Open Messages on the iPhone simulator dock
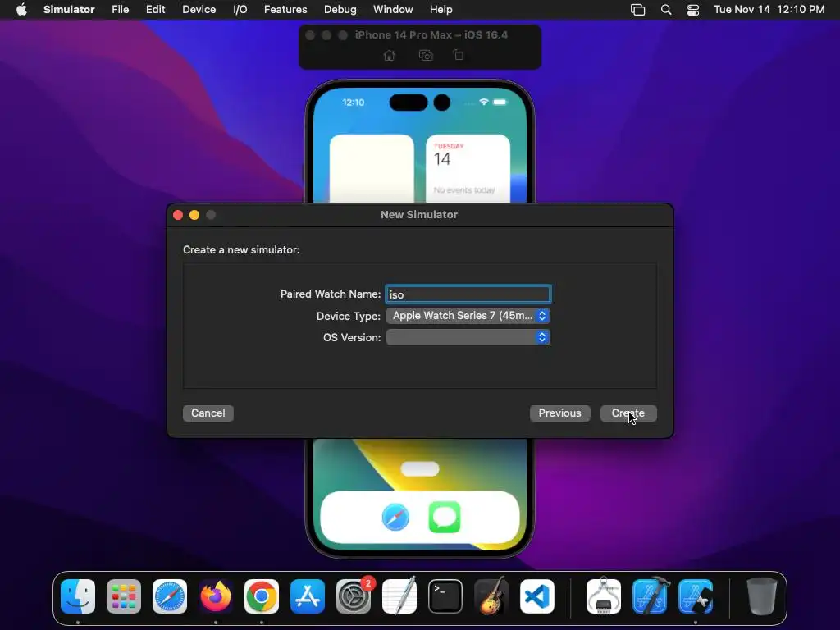The width and height of the screenshot is (840, 630). point(445,518)
